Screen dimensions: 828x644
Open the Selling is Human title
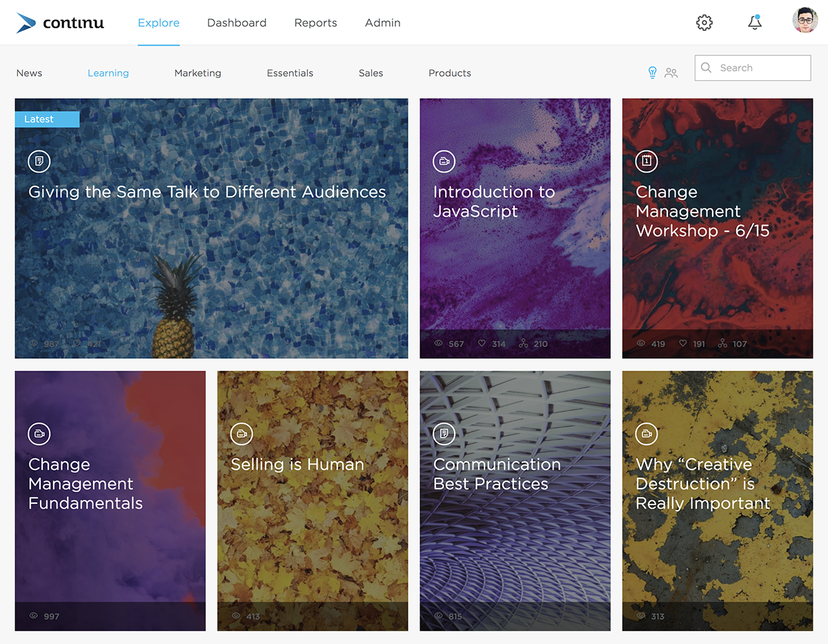tap(297, 465)
